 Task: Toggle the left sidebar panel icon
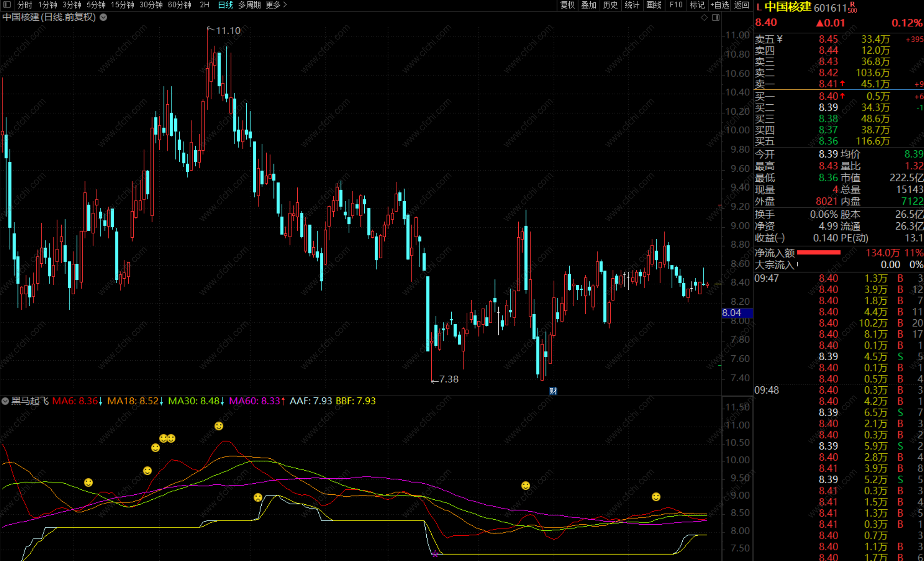pyautogui.click(x=7, y=5)
